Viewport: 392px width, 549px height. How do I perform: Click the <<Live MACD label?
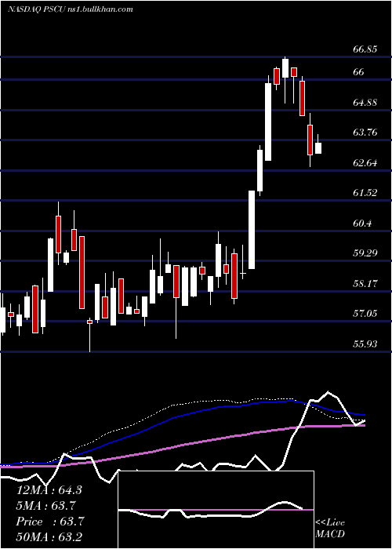click(330, 528)
